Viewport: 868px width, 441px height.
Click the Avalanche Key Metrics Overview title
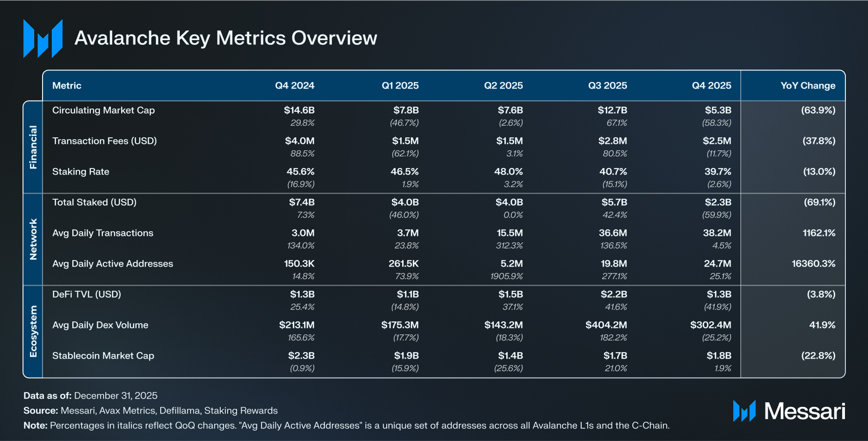pyautogui.click(x=226, y=38)
